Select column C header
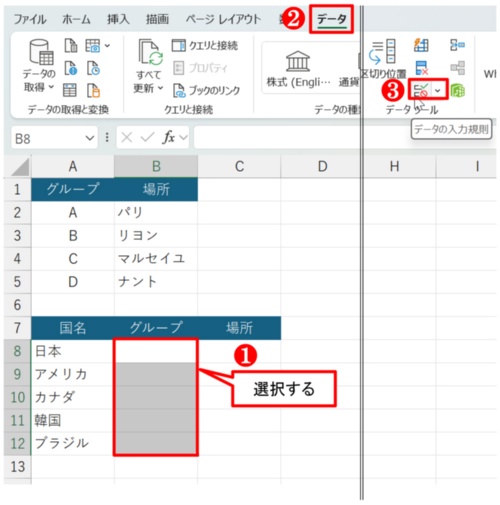 (239, 166)
